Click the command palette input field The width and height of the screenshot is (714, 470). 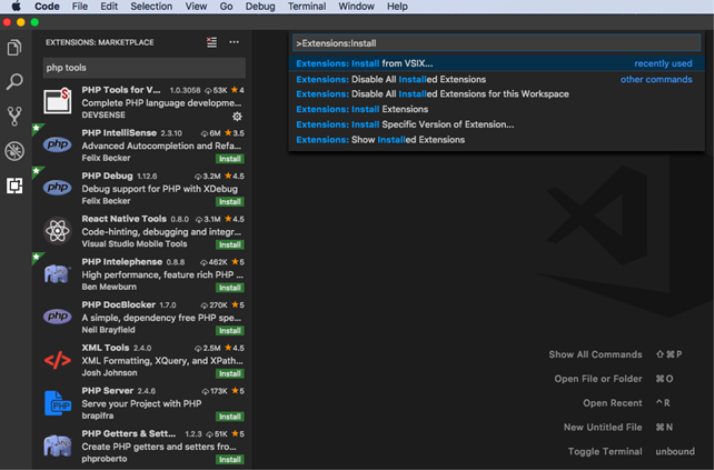[496, 43]
